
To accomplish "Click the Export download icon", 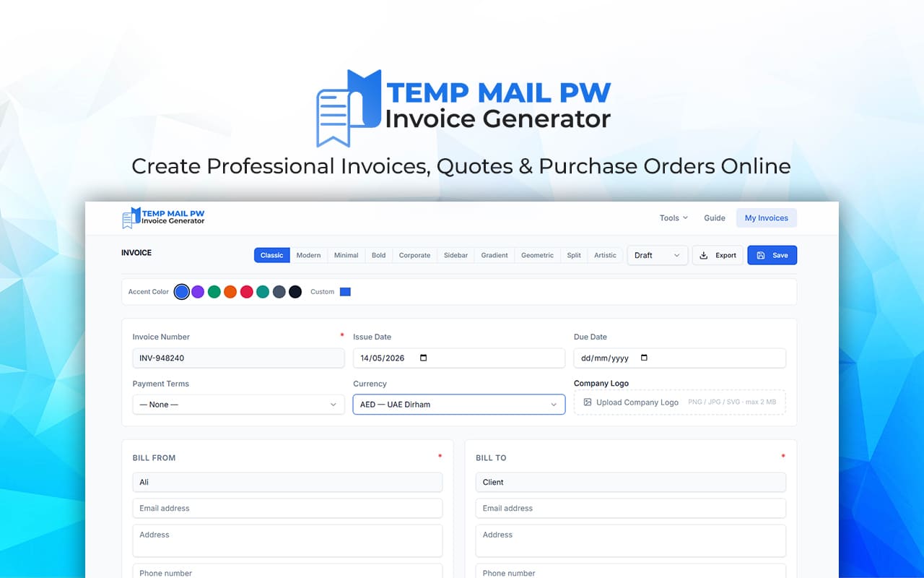I will (x=704, y=255).
